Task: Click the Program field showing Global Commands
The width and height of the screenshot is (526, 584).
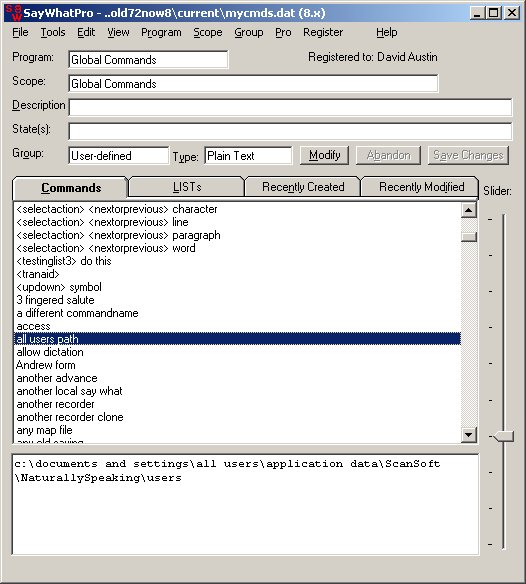Action: click(148, 60)
